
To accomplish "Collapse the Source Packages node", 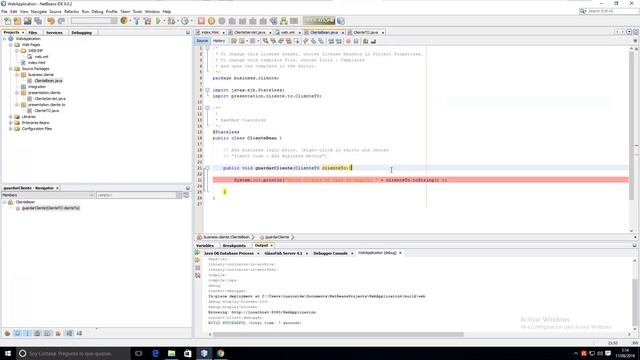I will tap(11, 69).
